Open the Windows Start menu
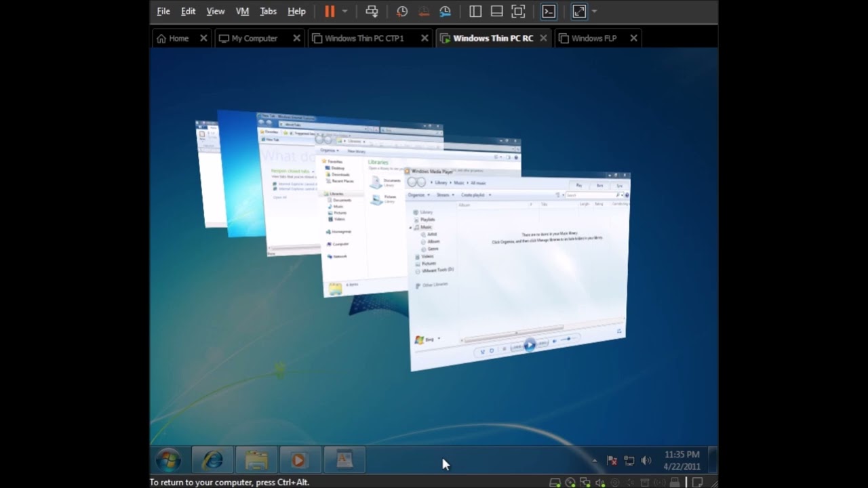This screenshot has width=868, height=488. pos(168,460)
